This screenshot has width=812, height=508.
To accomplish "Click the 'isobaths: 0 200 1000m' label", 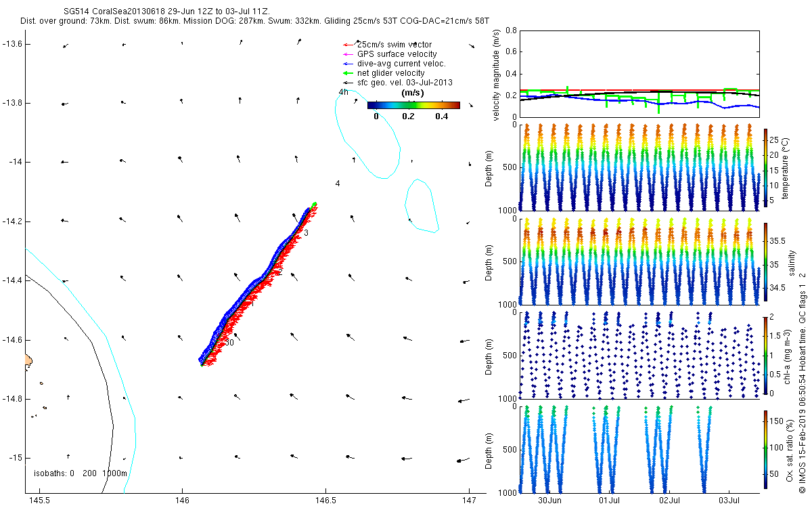I will click(x=80, y=473).
